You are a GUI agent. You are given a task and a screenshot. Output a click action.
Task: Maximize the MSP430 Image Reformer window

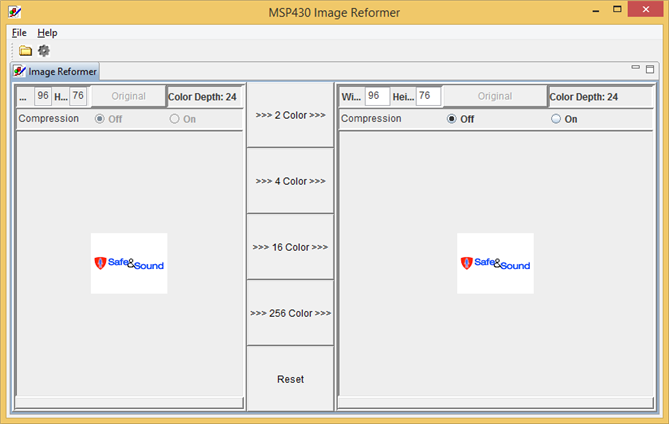point(617,9)
